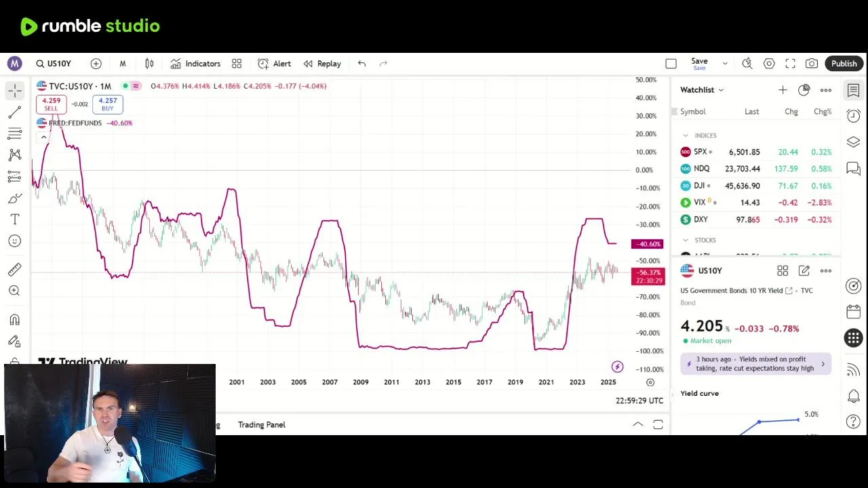Viewport: 868px width, 488px height.
Task: Start bar Replay mode
Action: coord(322,64)
